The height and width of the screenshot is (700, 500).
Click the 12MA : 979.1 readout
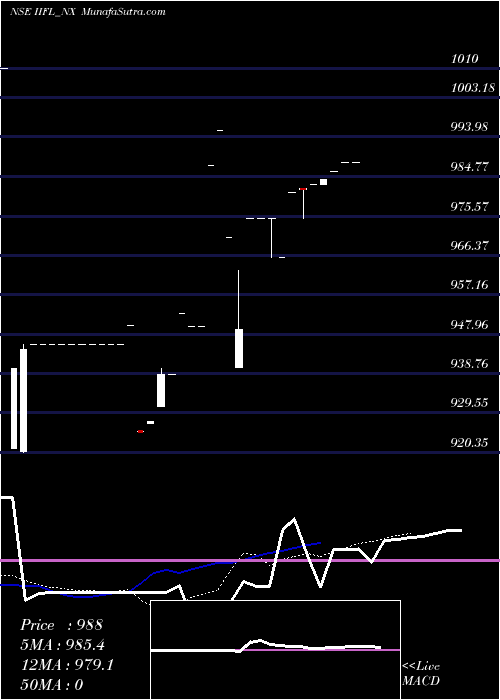(x=67, y=665)
